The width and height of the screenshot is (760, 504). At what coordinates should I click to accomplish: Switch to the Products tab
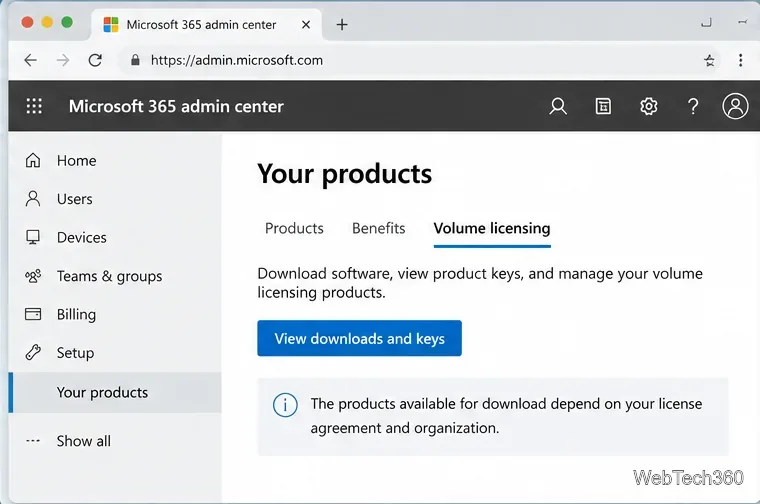click(294, 228)
